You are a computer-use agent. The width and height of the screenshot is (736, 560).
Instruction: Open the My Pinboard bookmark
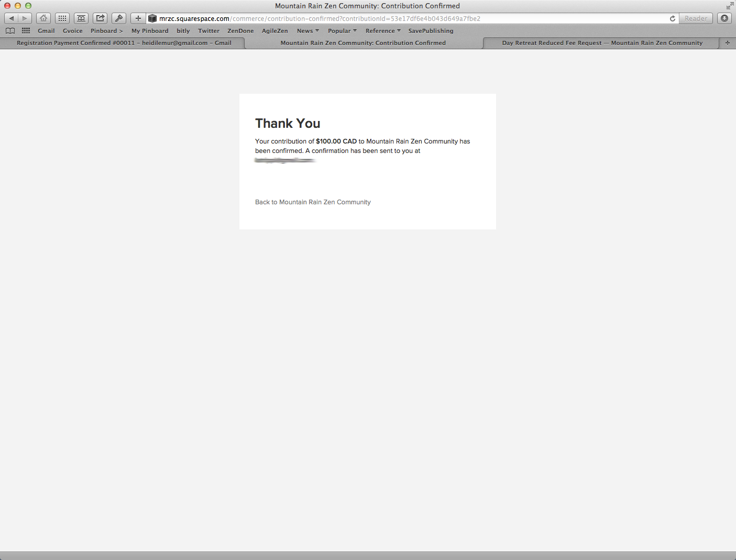coord(150,31)
